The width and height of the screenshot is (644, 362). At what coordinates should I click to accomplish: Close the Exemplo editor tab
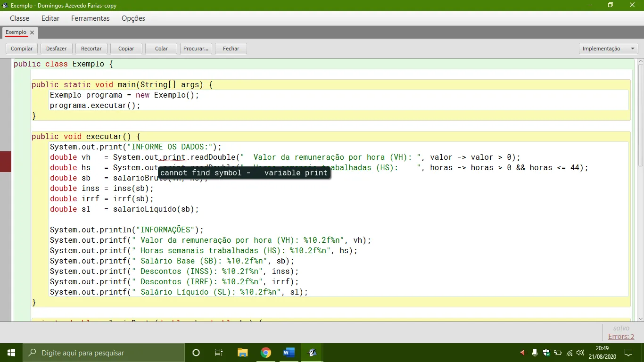[x=32, y=33]
